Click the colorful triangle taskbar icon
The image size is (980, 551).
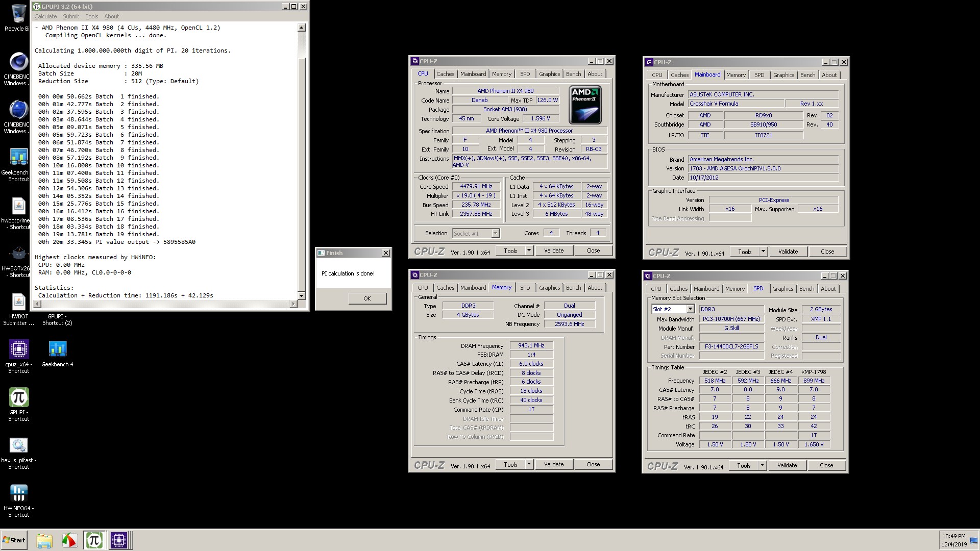(69, 540)
